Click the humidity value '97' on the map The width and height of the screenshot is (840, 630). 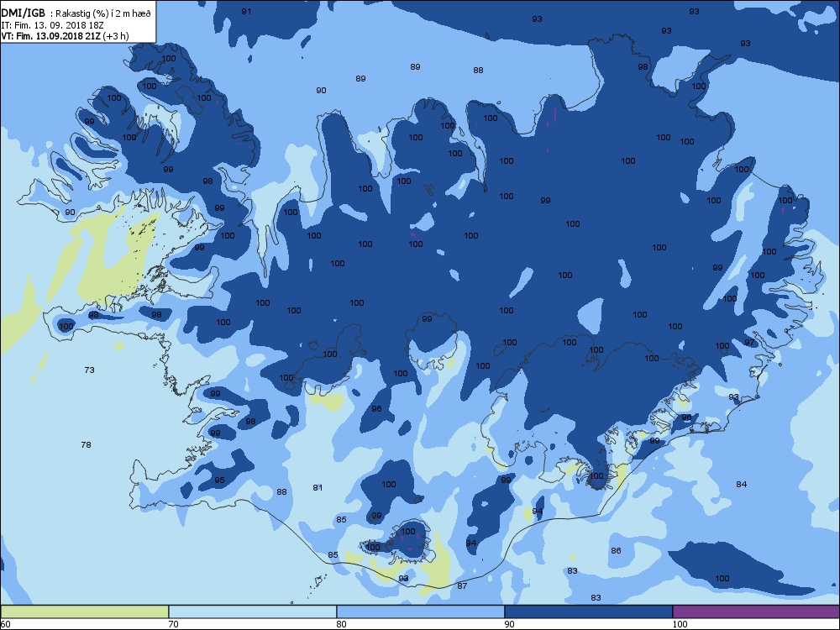(x=749, y=343)
